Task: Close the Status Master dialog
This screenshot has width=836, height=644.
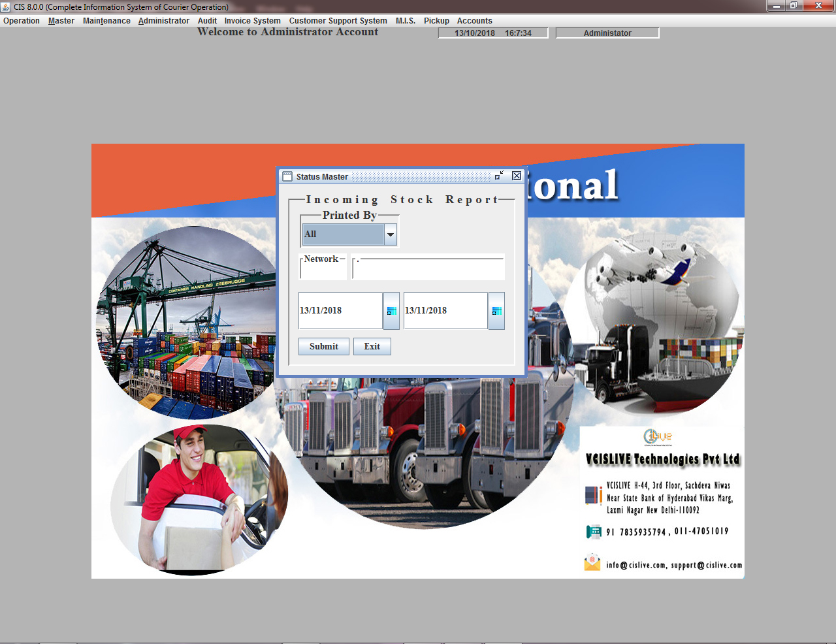Action: point(517,176)
